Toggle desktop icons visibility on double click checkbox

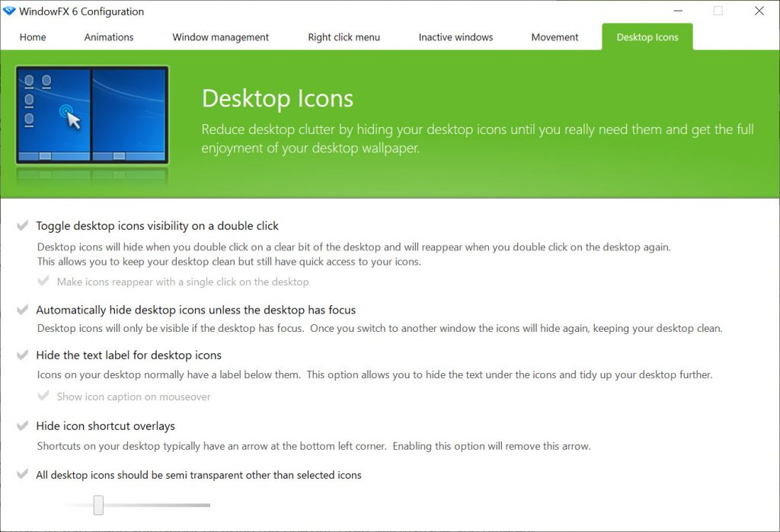click(x=22, y=226)
